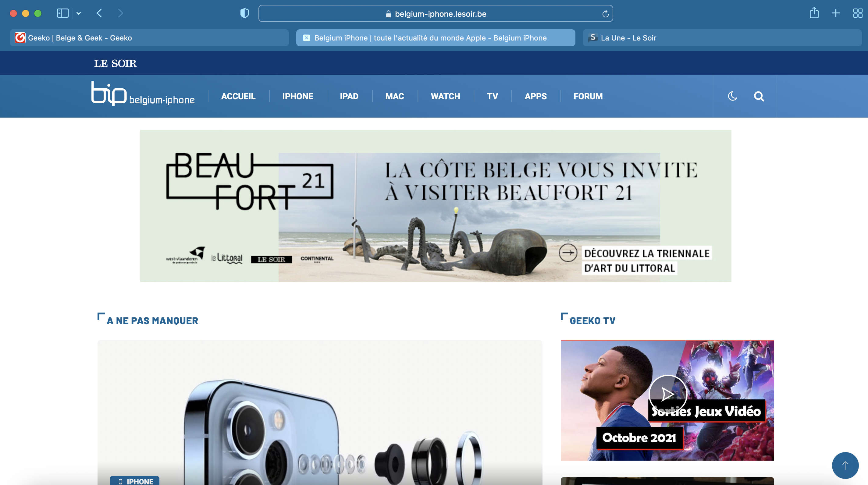
Task: Show the tab overview grid
Action: coord(858,13)
